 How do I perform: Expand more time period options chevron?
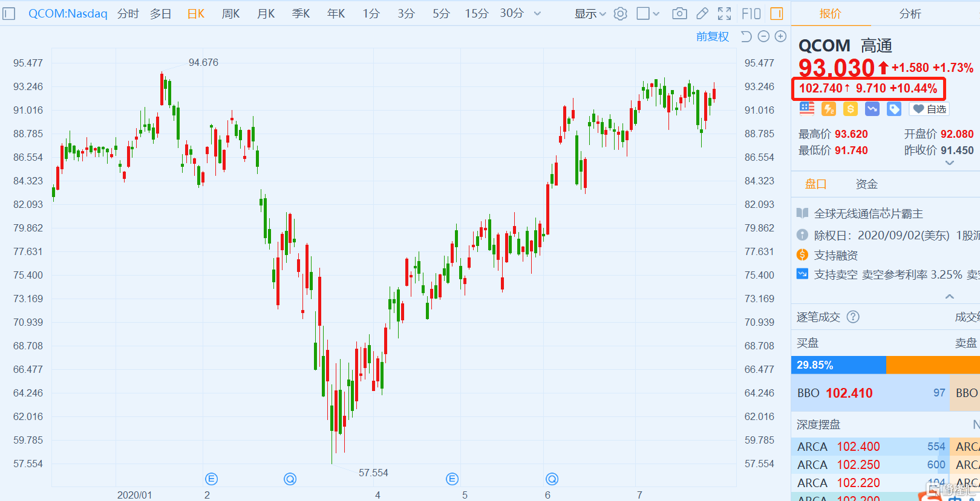537,13
